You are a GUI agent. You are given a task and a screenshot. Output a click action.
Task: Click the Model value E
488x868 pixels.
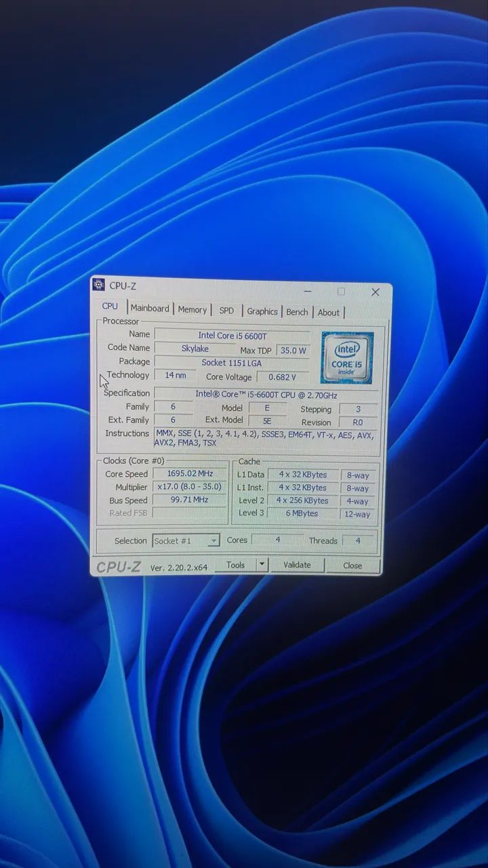point(267,408)
